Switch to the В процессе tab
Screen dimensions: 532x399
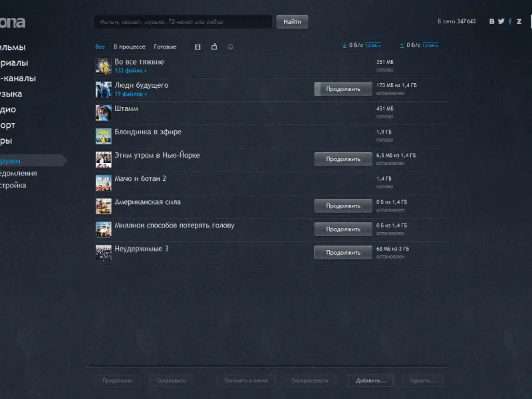pos(129,47)
